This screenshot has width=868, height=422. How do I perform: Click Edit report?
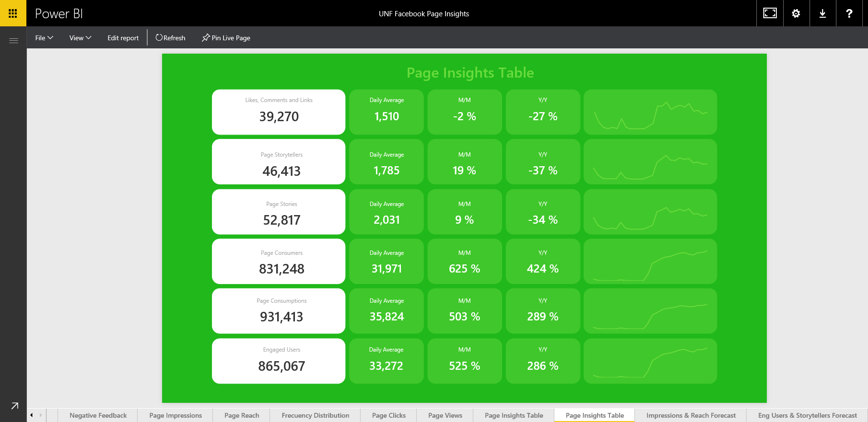click(x=123, y=38)
